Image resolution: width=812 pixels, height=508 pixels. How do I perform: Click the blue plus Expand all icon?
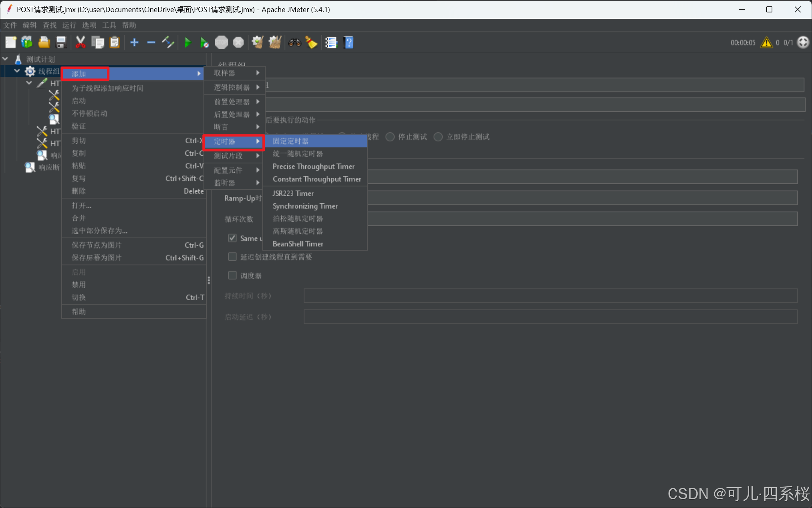coord(134,42)
